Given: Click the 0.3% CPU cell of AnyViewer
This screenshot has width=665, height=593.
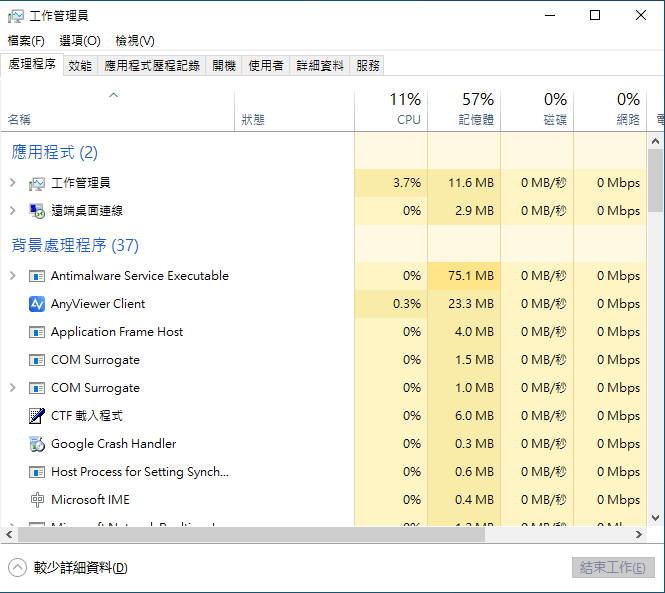Looking at the screenshot, I should coord(391,304).
